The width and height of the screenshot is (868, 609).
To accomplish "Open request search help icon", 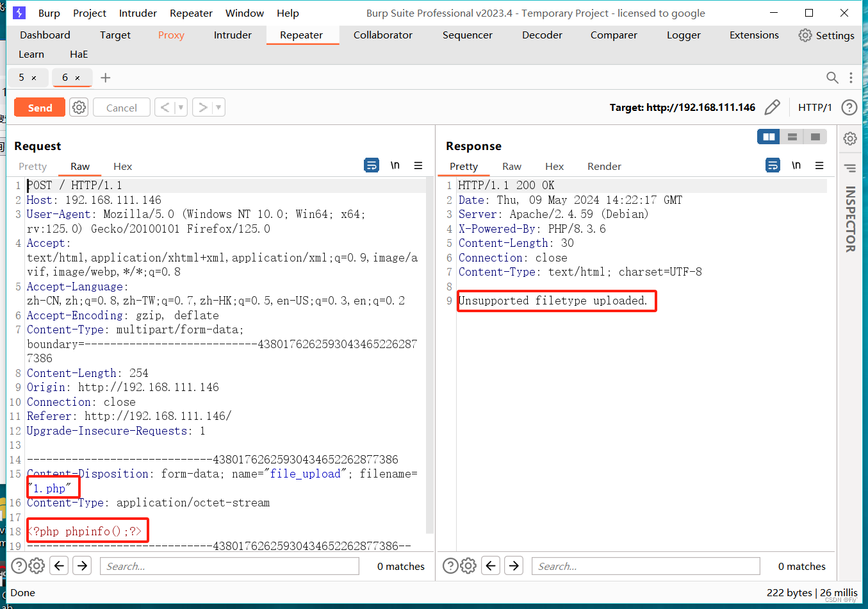I will click(19, 565).
